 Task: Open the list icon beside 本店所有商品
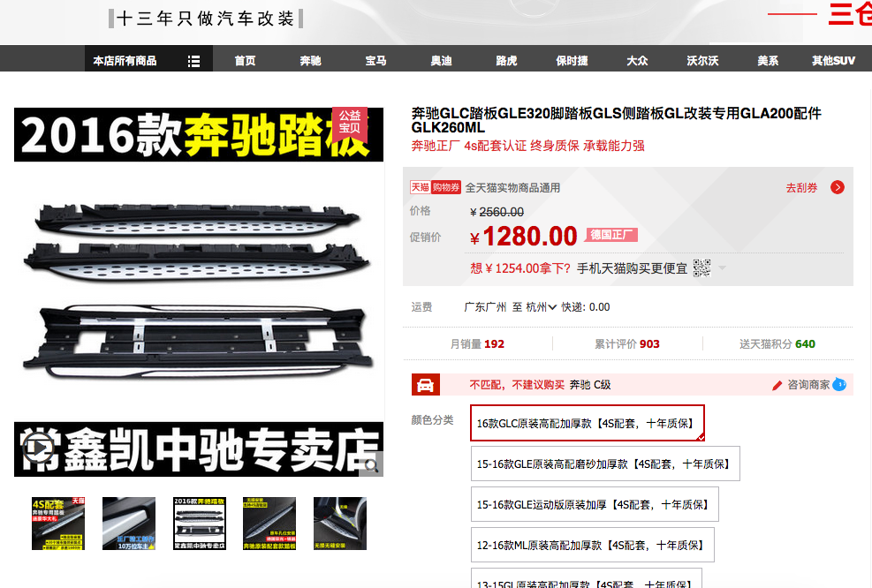point(193,61)
